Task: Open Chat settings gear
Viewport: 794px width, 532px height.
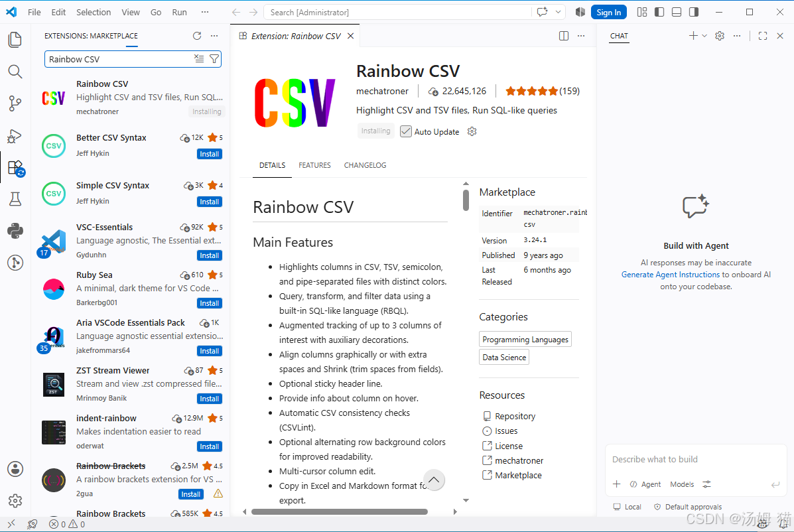Action: [720, 36]
